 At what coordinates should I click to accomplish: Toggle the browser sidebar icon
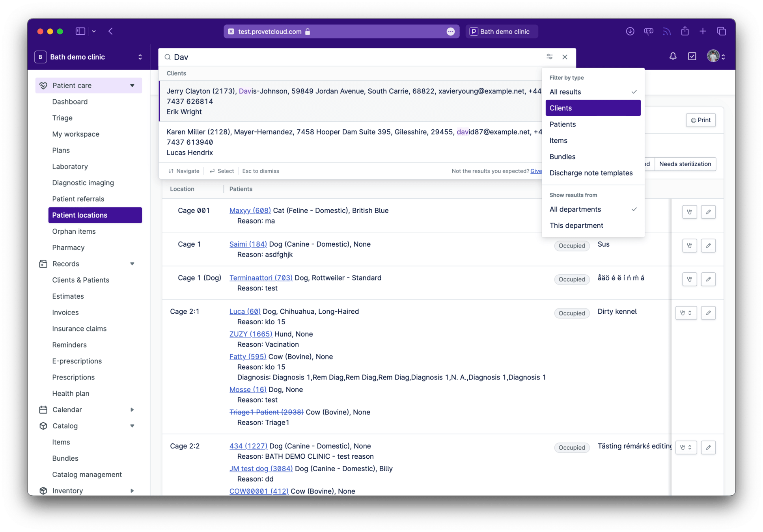[x=80, y=32]
